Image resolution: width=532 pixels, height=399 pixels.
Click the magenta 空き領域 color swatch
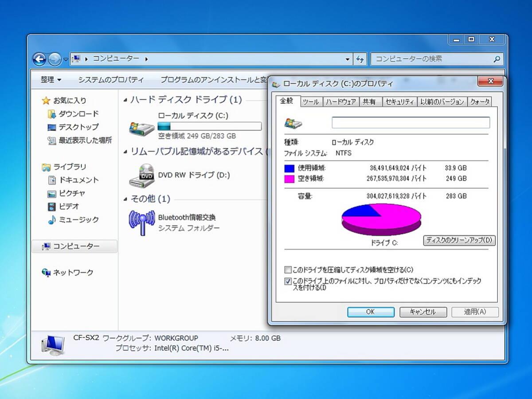pyautogui.click(x=289, y=179)
